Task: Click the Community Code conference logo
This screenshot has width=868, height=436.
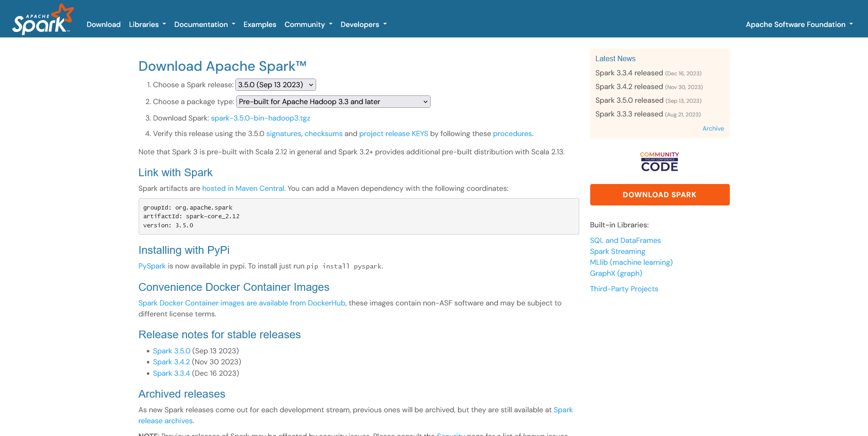Action: 660,162
